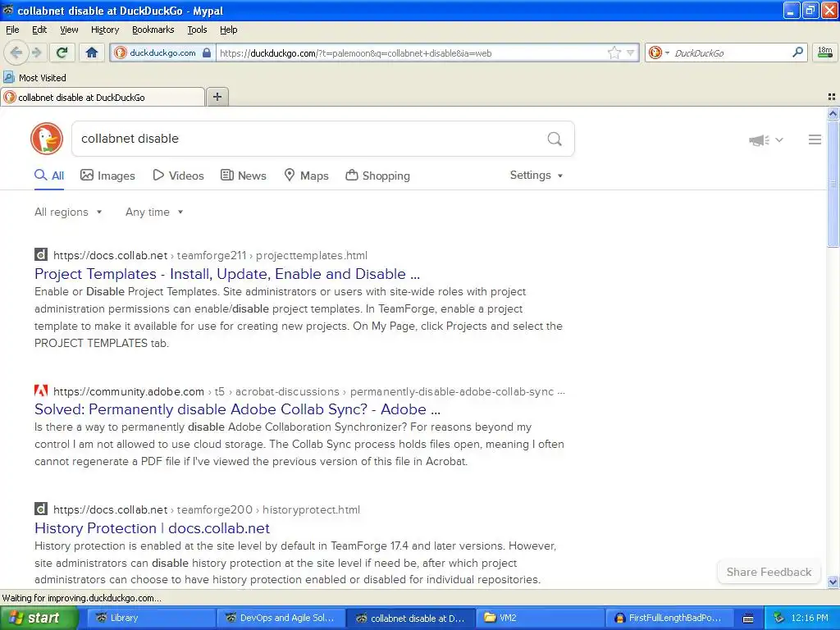
Task: Click the Adobe favicon of community result
Action: pos(41,390)
